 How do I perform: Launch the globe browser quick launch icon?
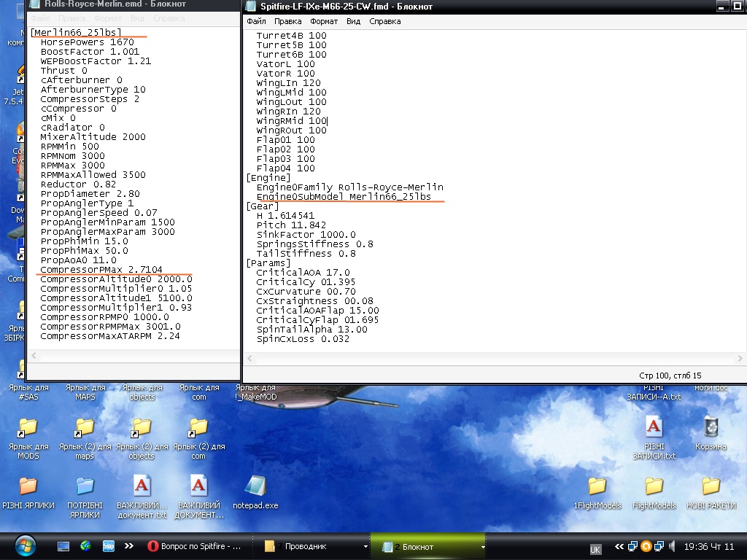(86, 546)
